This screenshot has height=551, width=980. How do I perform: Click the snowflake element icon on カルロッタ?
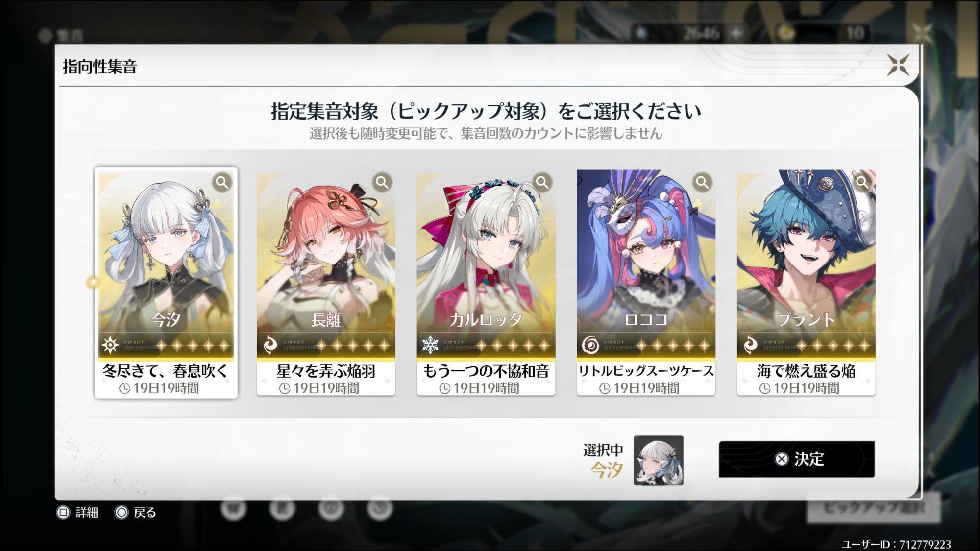coord(430,345)
